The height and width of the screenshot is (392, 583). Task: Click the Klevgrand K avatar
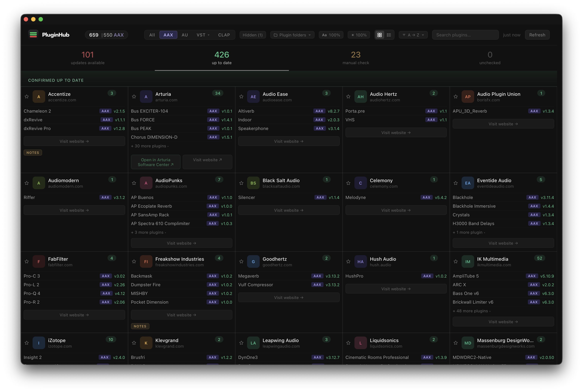pyautogui.click(x=146, y=343)
